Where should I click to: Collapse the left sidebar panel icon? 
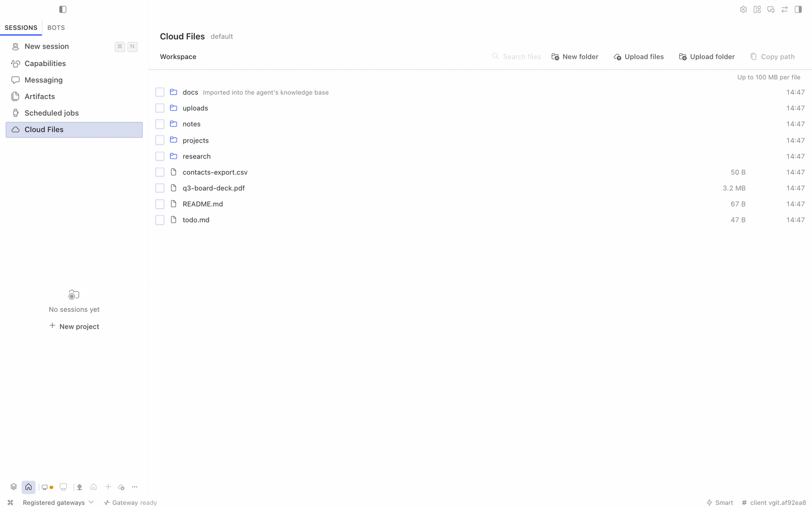63,9
